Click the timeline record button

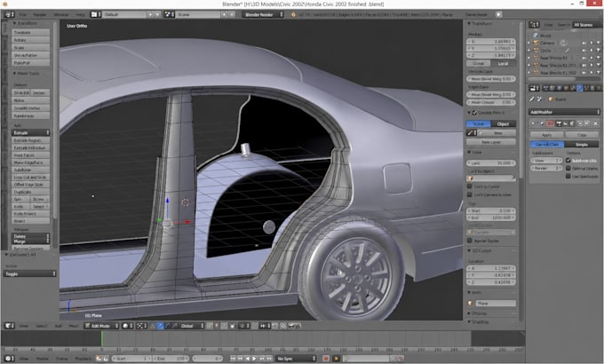[325, 359]
